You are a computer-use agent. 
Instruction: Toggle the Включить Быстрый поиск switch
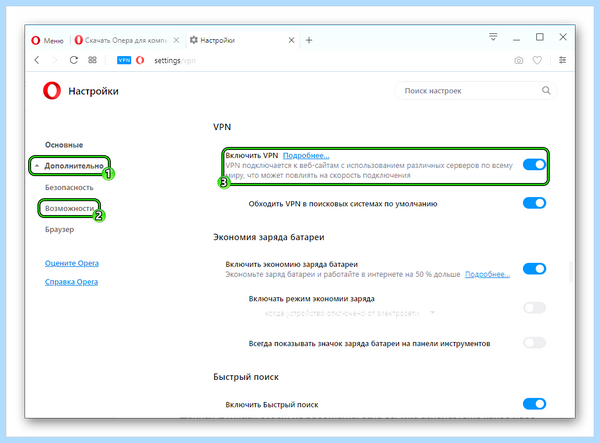pos(534,404)
